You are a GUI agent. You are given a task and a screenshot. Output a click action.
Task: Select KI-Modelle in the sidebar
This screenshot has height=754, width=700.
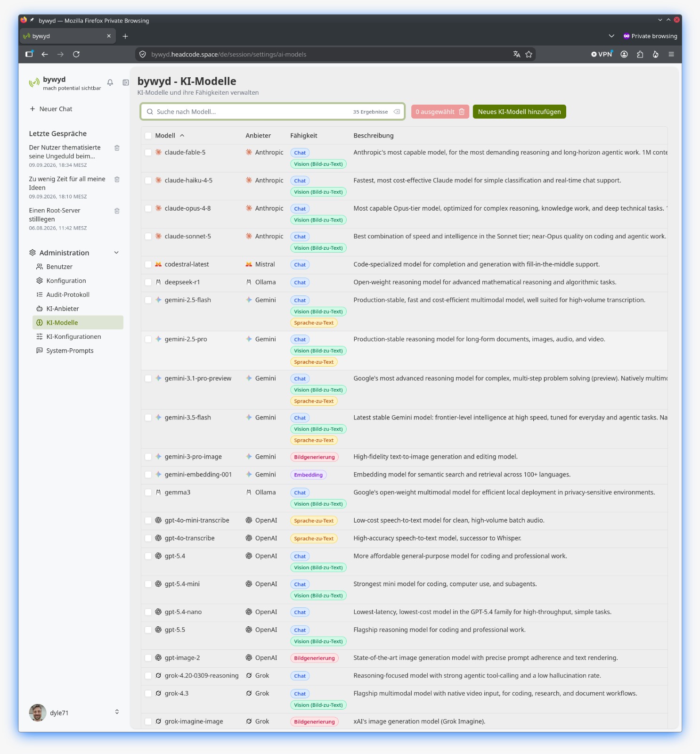78,323
